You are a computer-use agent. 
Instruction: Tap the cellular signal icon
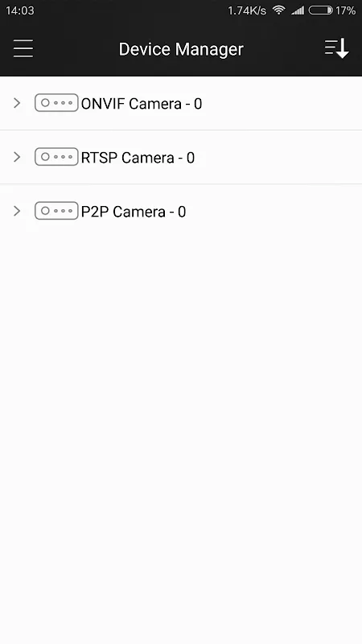click(x=298, y=10)
